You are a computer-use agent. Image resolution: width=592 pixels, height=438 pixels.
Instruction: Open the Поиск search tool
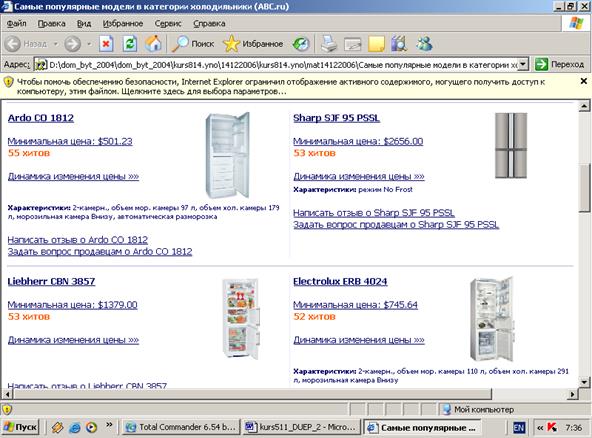coord(193,44)
